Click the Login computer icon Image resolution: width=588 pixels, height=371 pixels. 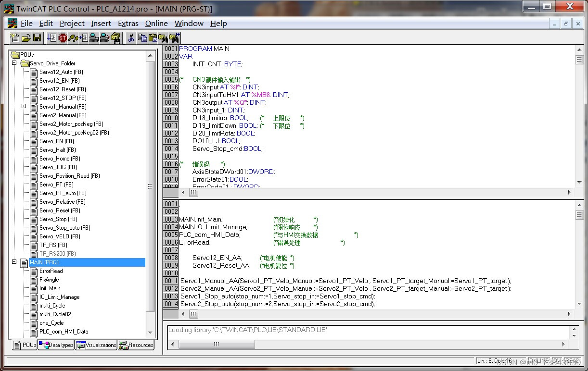[94, 38]
